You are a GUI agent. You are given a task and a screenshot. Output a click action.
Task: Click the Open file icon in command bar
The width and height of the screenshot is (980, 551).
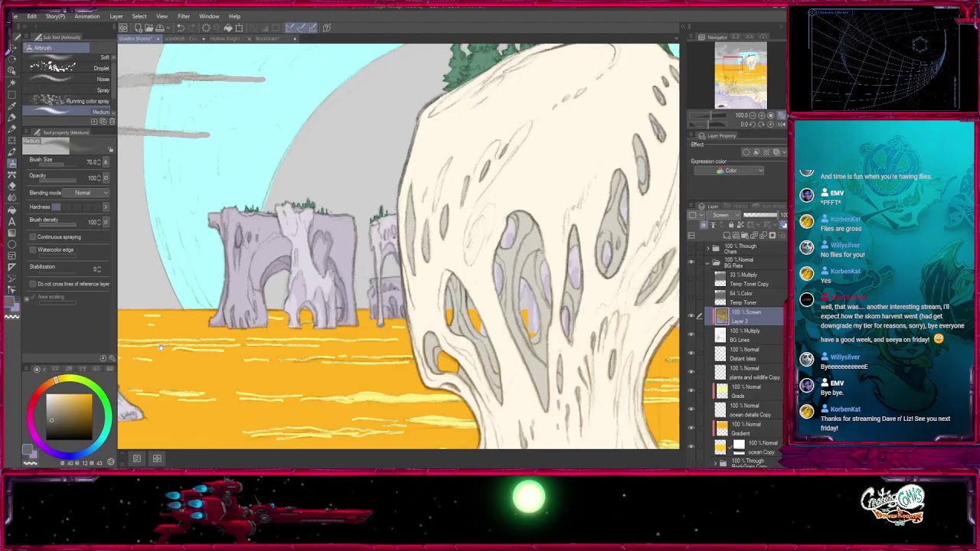pos(149,28)
